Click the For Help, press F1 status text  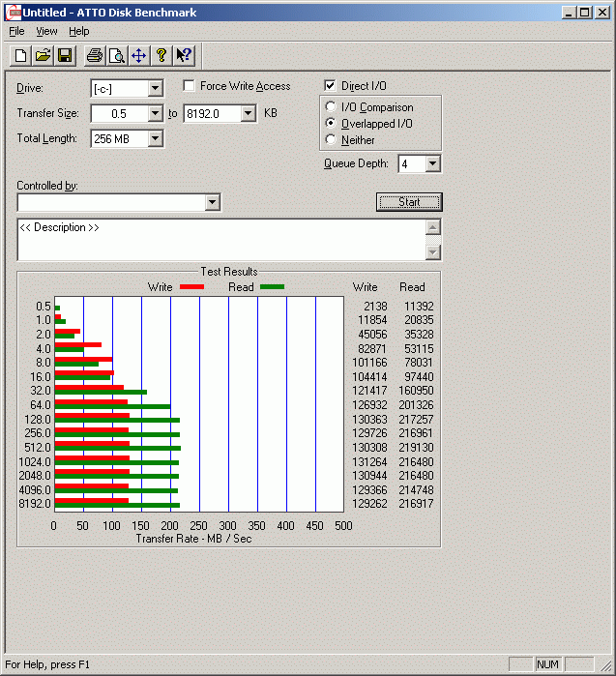point(47,664)
